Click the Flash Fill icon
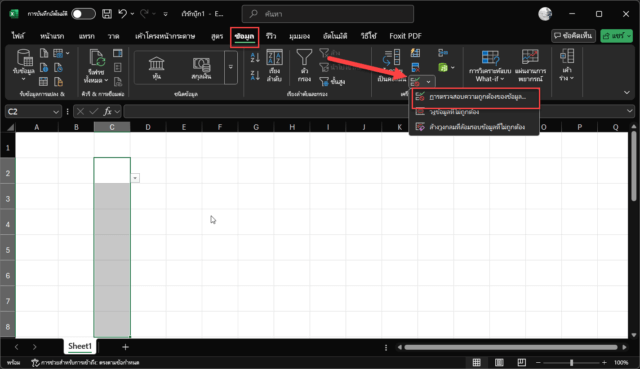The width and height of the screenshot is (640, 369). click(416, 53)
